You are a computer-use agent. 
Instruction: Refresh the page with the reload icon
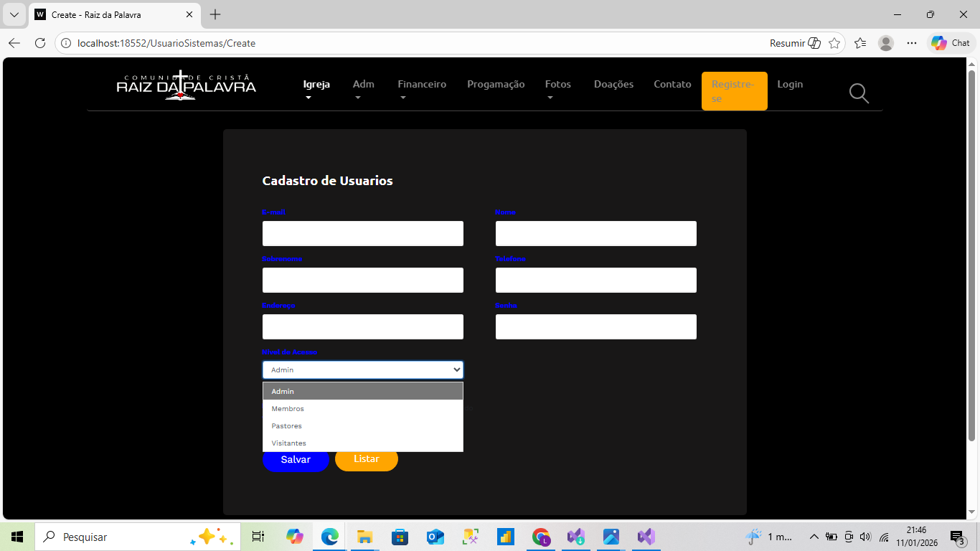40,43
